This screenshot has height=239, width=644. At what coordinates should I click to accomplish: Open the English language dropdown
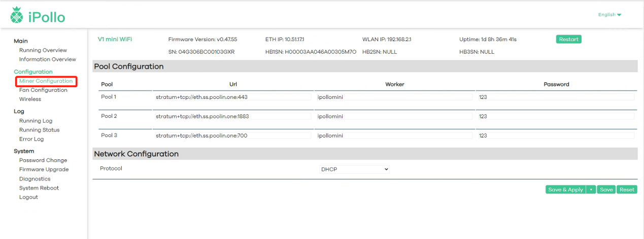point(609,15)
